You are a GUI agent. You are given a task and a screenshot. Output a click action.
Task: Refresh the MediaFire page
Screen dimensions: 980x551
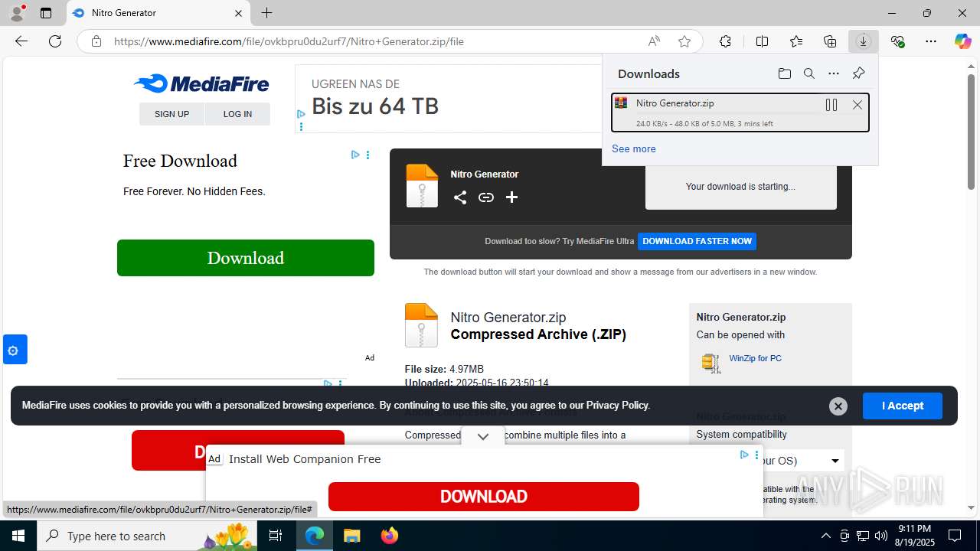pos(55,41)
